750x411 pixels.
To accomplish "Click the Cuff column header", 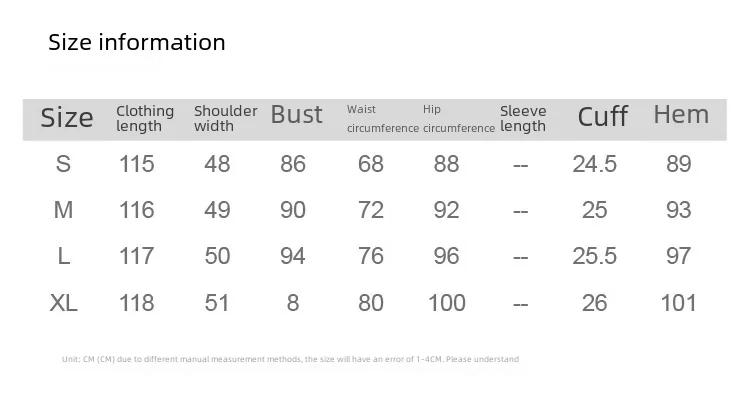I will (603, 117).
